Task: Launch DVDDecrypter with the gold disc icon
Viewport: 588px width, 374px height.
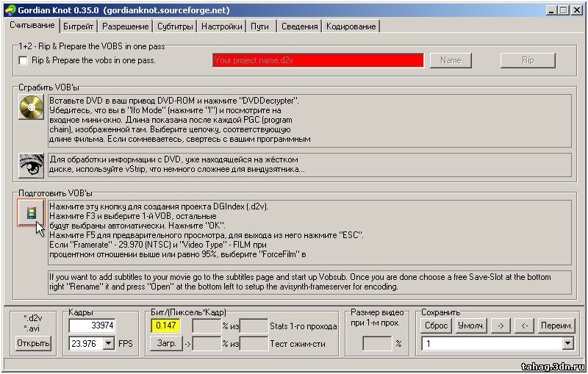Action: [32, 107]
